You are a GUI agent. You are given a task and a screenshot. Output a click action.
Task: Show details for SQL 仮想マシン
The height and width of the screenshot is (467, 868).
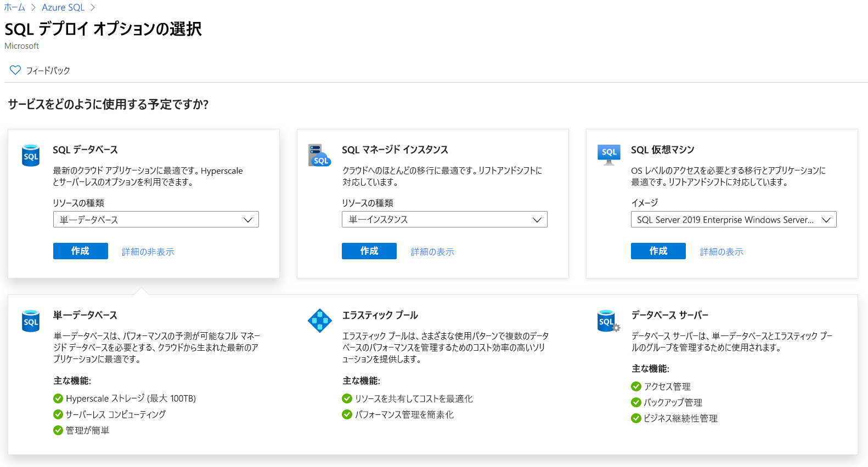point(722,252)
